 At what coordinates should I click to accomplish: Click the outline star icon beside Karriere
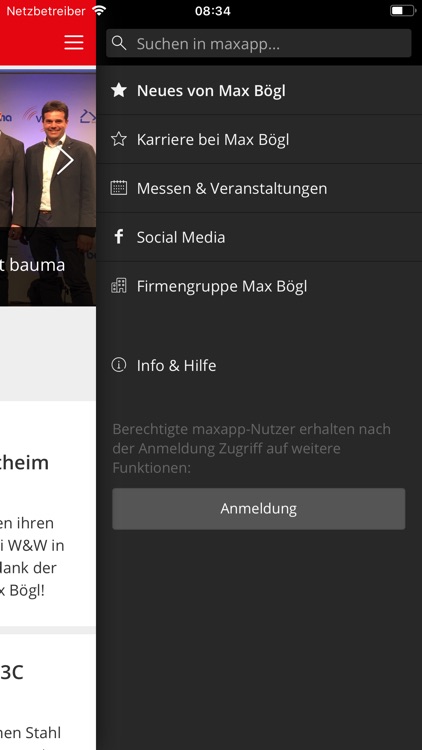tap(119, 139)
